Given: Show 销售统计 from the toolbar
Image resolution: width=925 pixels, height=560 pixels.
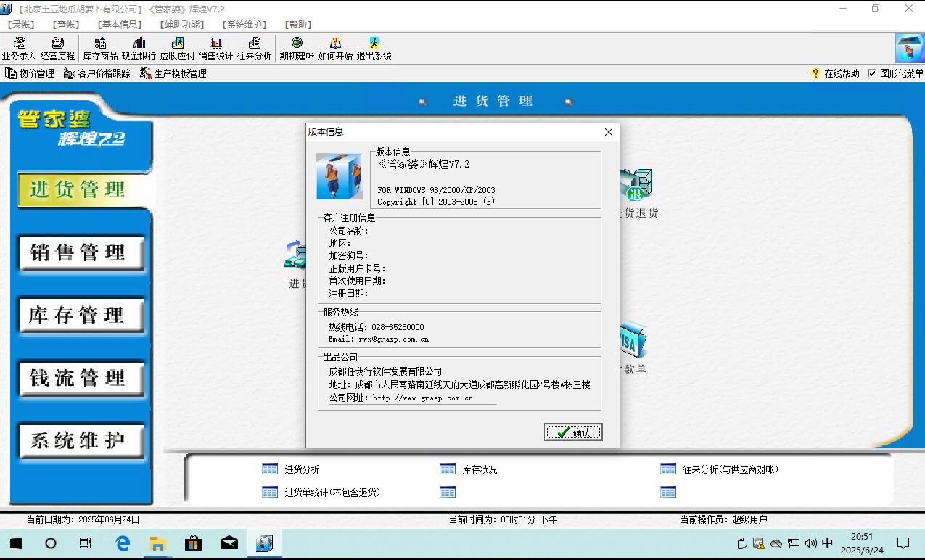Looking at the screenshot, I should coord(215,49).
